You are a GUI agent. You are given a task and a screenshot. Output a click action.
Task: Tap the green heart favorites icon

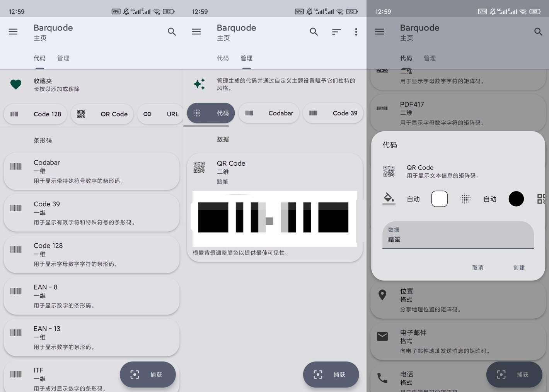coord(16,84)
